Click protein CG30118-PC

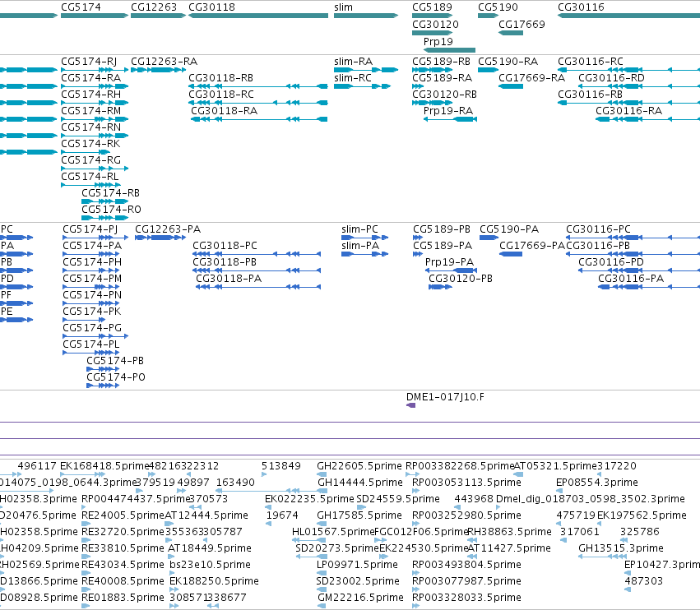point(225,246)
